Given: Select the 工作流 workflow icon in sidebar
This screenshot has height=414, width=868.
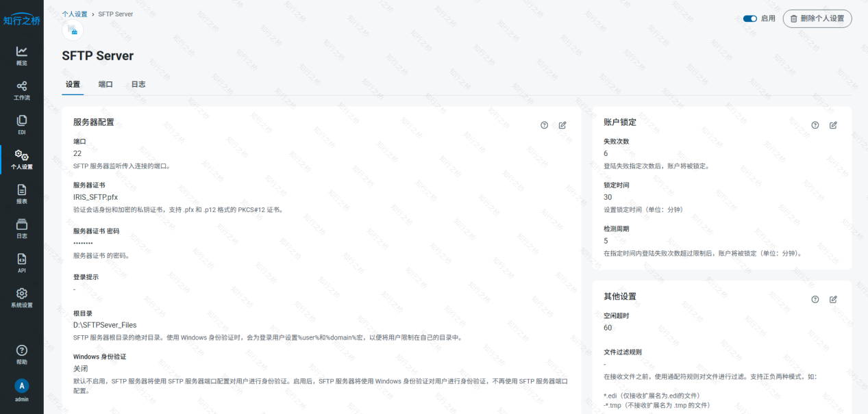Looking at the screenshot, I should 21,90.
